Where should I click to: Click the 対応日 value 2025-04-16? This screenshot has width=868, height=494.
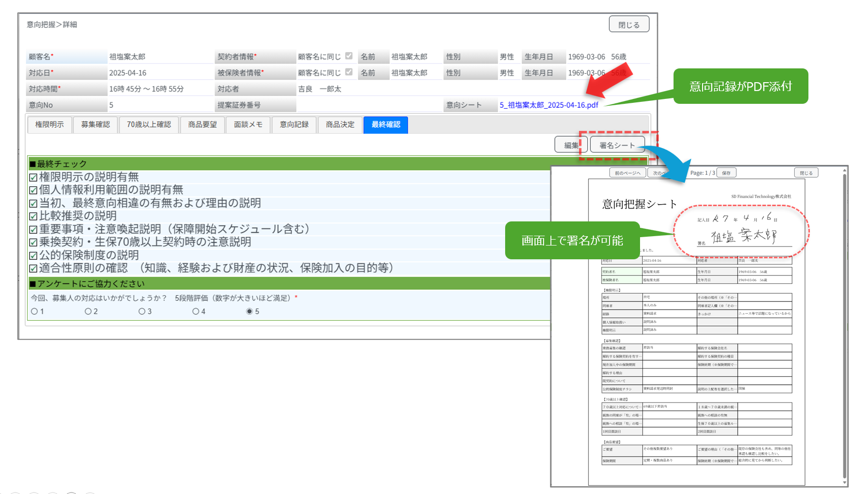(x=128, y=73)
